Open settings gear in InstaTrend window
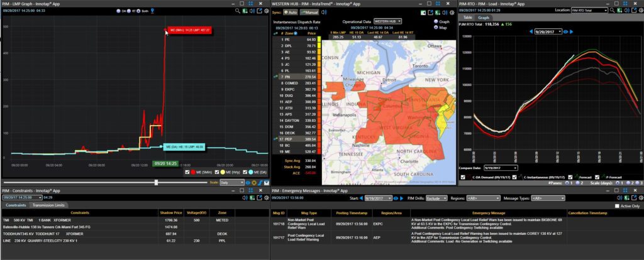This screenshot has width=644, height=260. (452, 13)
